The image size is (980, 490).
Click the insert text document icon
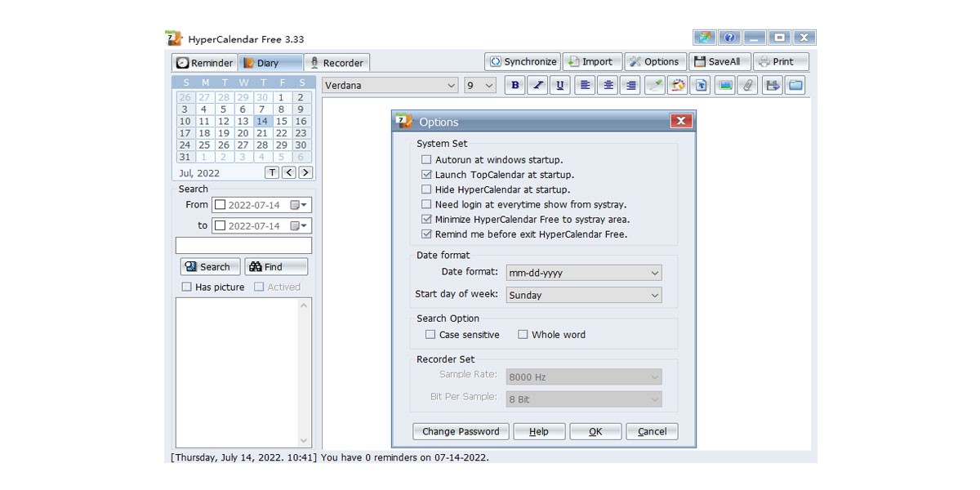pyautogui.click(x=701, y=85)
